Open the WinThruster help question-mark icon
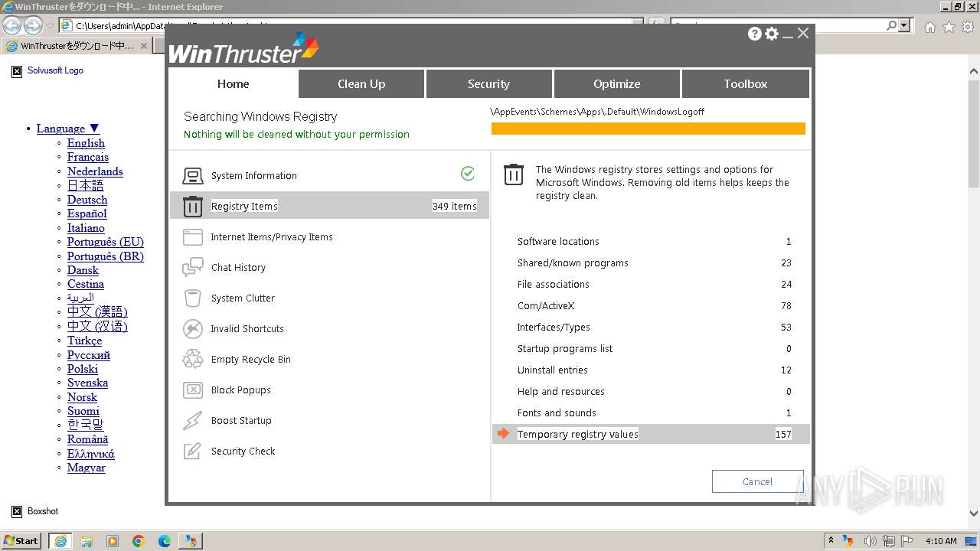The width and height of the screenshot is (980, 551). pyautogui.click(x=755, y=34)
